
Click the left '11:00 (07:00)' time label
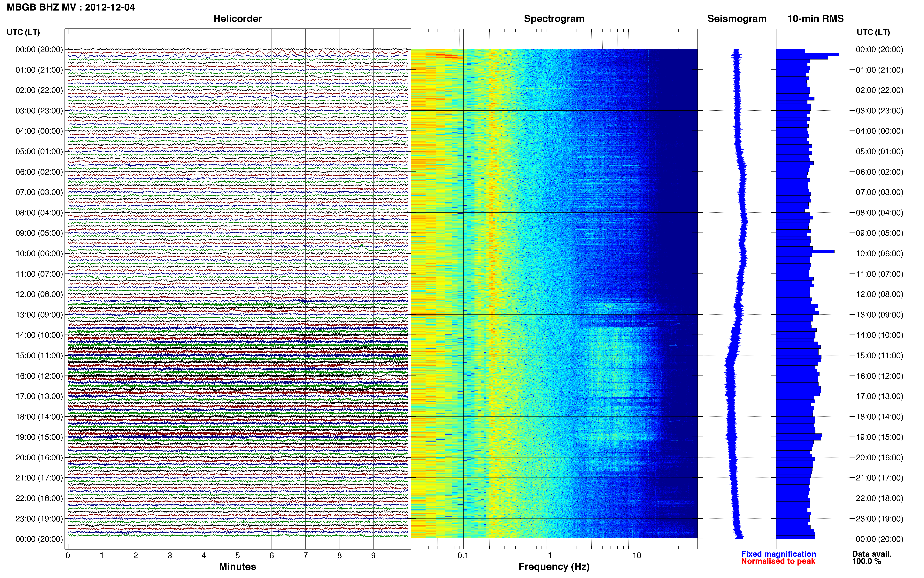click(x=39, y=274)
